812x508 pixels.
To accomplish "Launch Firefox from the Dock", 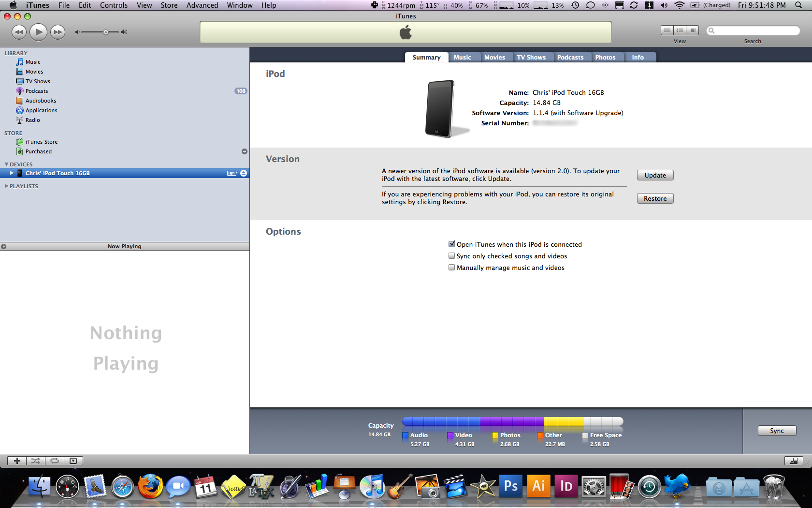I will coord(150,486).
